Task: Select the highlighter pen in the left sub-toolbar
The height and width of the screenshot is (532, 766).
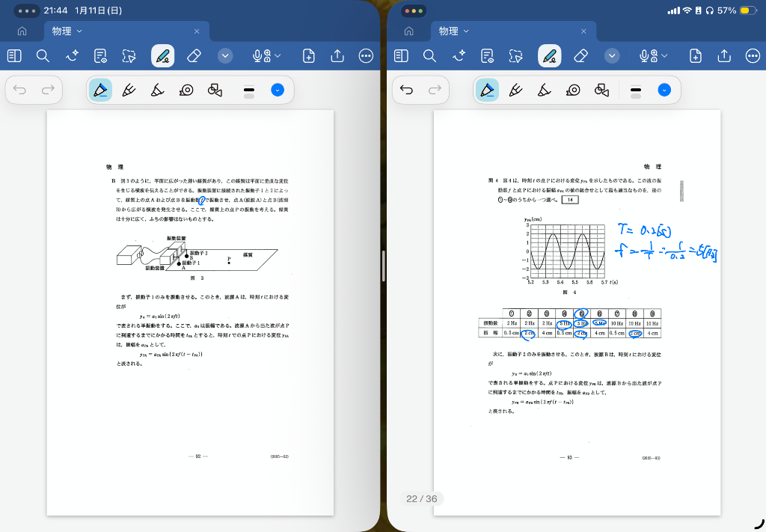Action: (x=128, y=91)
